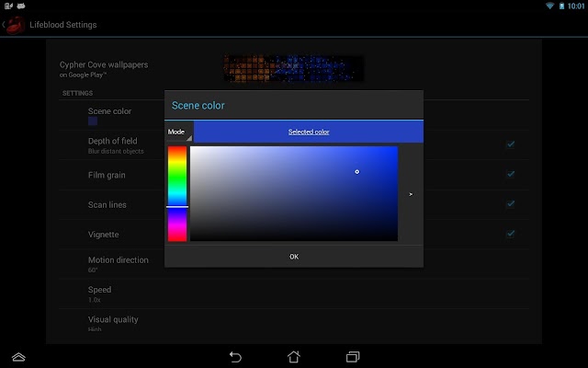The width and height of the screenshot is (588, 368).
Task: Click the small right arrow beside the color field
Action: pos(411,194)
